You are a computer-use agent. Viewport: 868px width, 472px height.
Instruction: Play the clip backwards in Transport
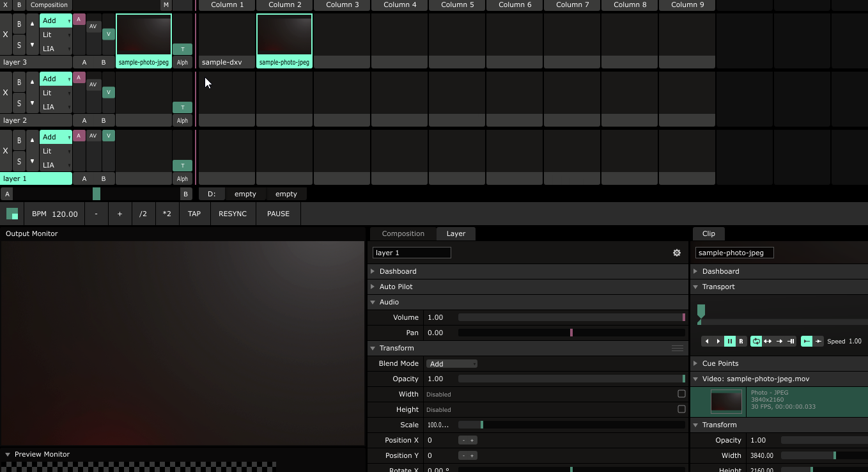tap(707, 342)
